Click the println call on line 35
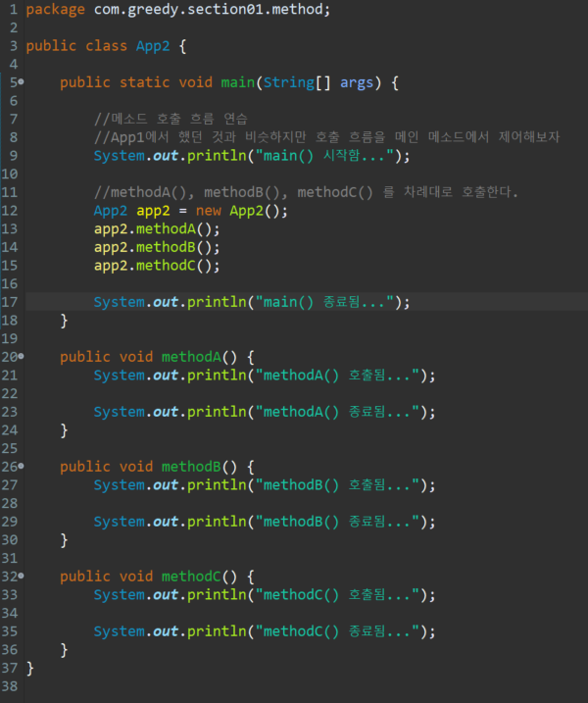The height and width of the screenshot is (703, 588). point(217,631)
